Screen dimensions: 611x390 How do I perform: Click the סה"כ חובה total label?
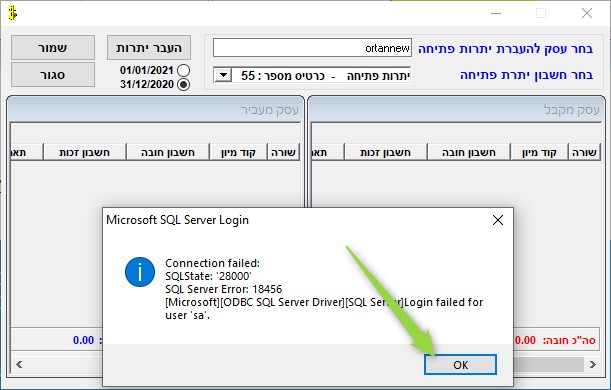[569, 340]
